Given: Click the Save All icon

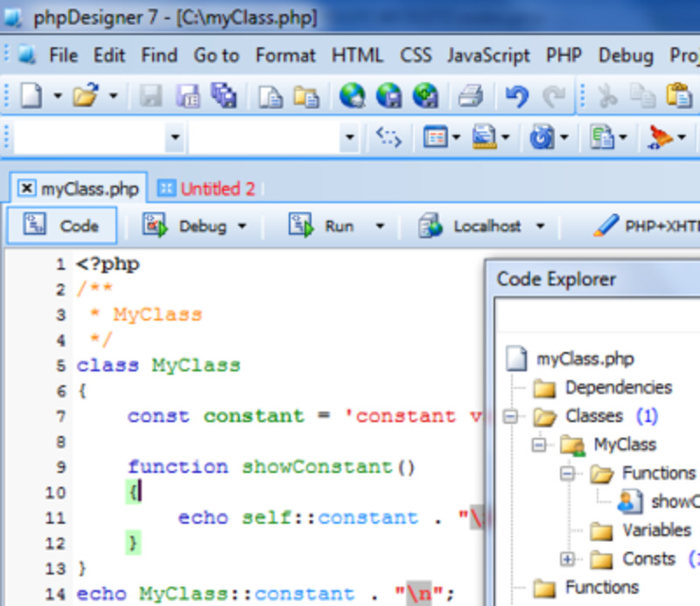Looking at the screenshot, I should tap(224, 95).
